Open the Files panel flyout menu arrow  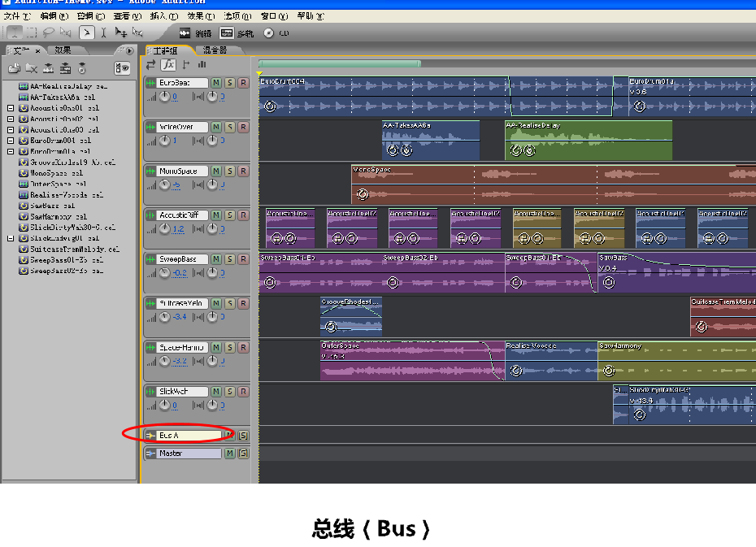click(x=130, y=50)
